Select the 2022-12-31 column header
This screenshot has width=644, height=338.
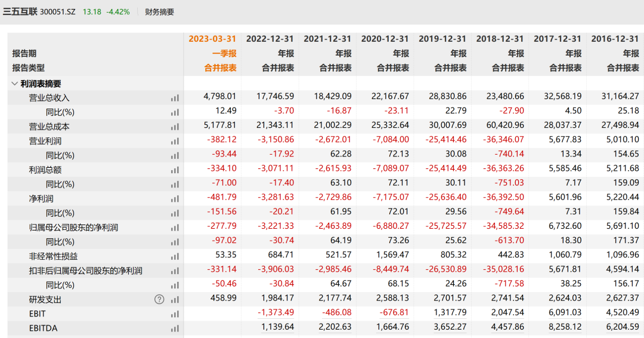pos(270,39)
